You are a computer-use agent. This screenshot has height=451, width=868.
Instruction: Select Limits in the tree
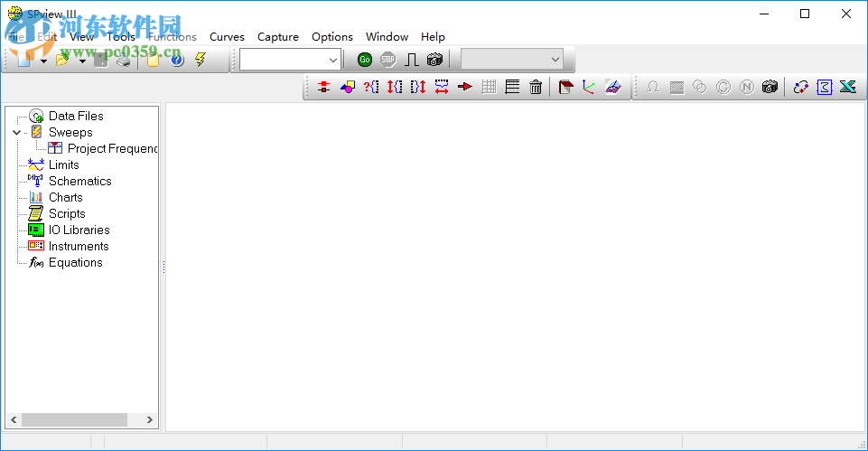(63, 164)
